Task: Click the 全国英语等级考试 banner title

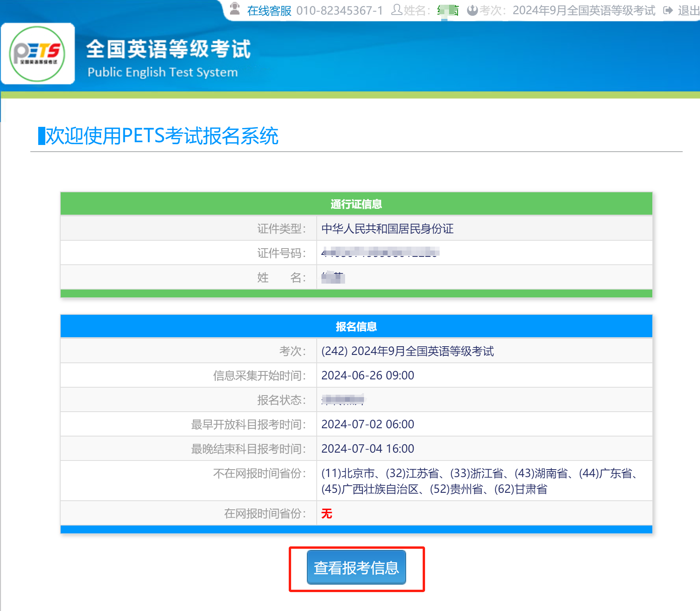Action: pos(168,49)
